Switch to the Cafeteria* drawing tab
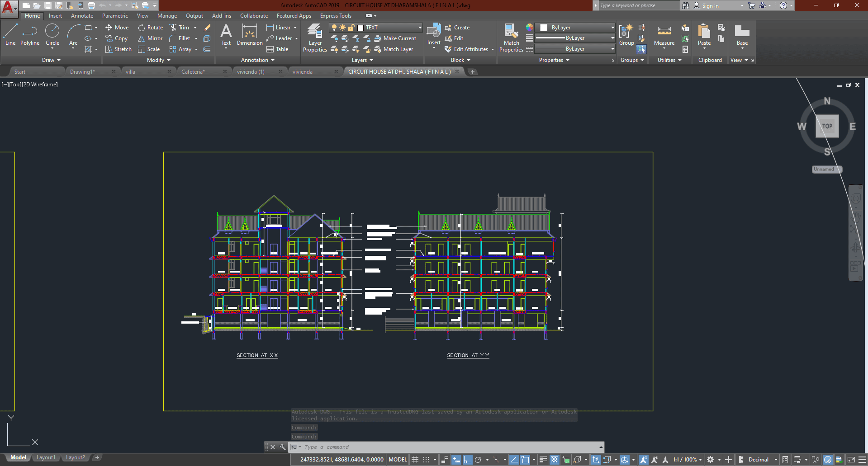The image size is (868, 466). tap(193, 72)
